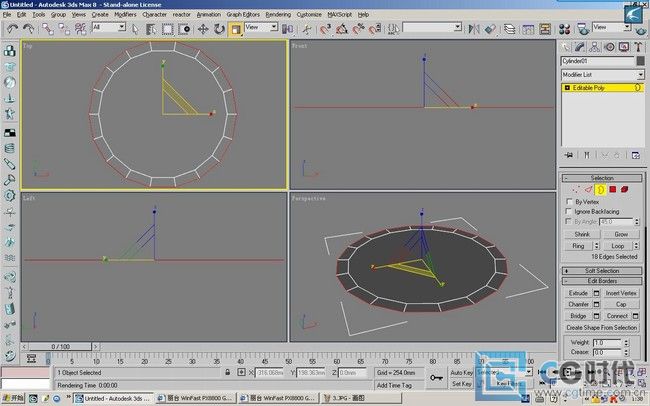
Task: Select the Element sub-object level icon
Action: [624, 190]
